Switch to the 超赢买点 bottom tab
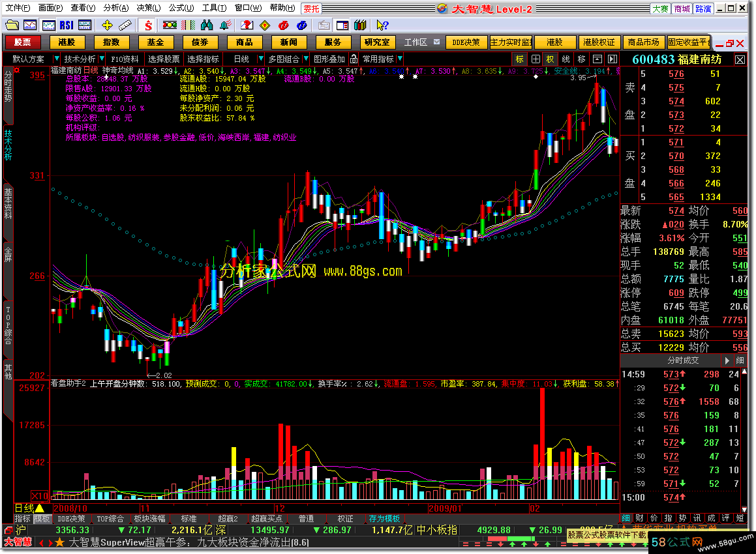This screenshot has height=554, width=756. click(x=267, y=519)
